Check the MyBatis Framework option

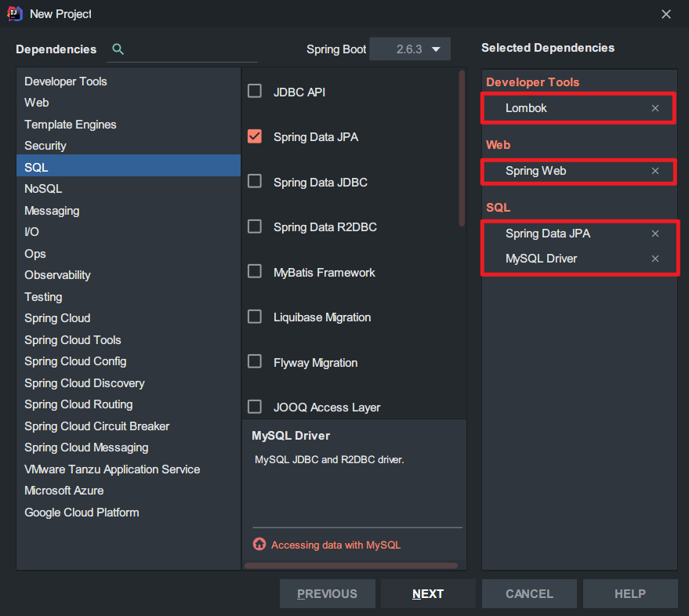tap(255, 271)
